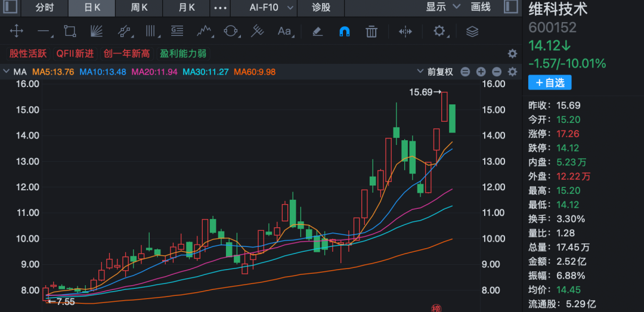
Task: Select the rectangle shape drawing tool
Action: [x=70, y=31]
